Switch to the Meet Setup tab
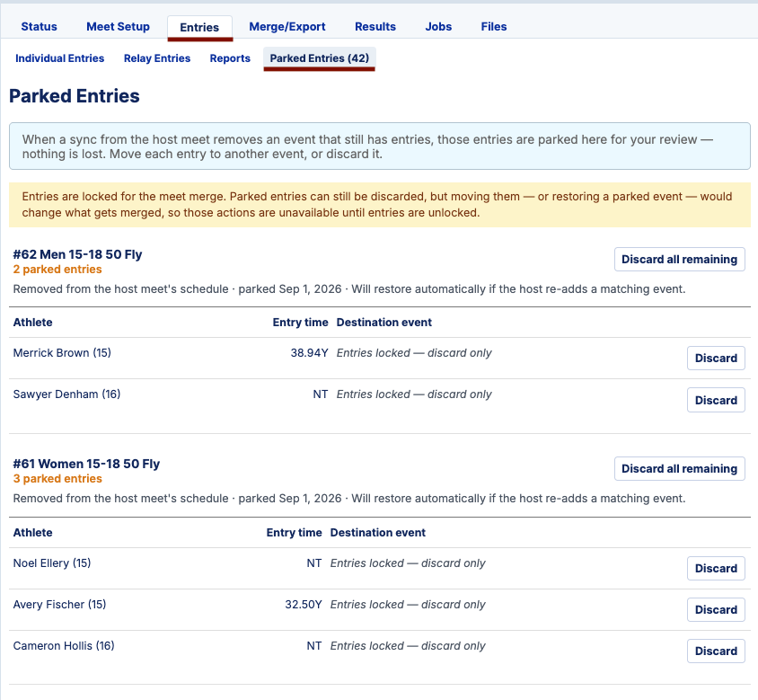This screenshot has height=700, width=758. [x=118, y=27]
